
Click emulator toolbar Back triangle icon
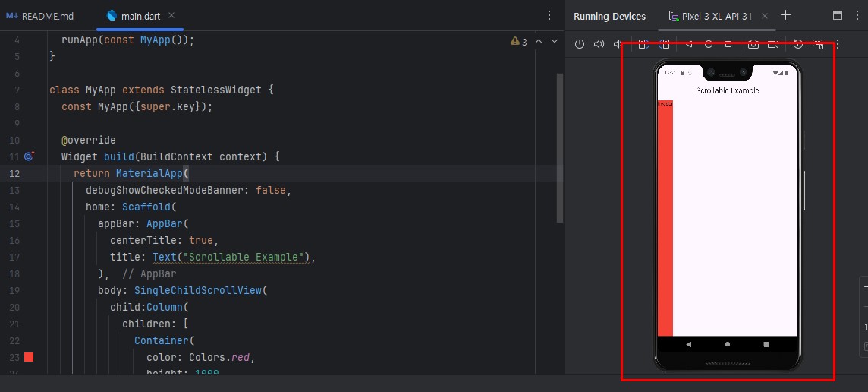point(689,44)
